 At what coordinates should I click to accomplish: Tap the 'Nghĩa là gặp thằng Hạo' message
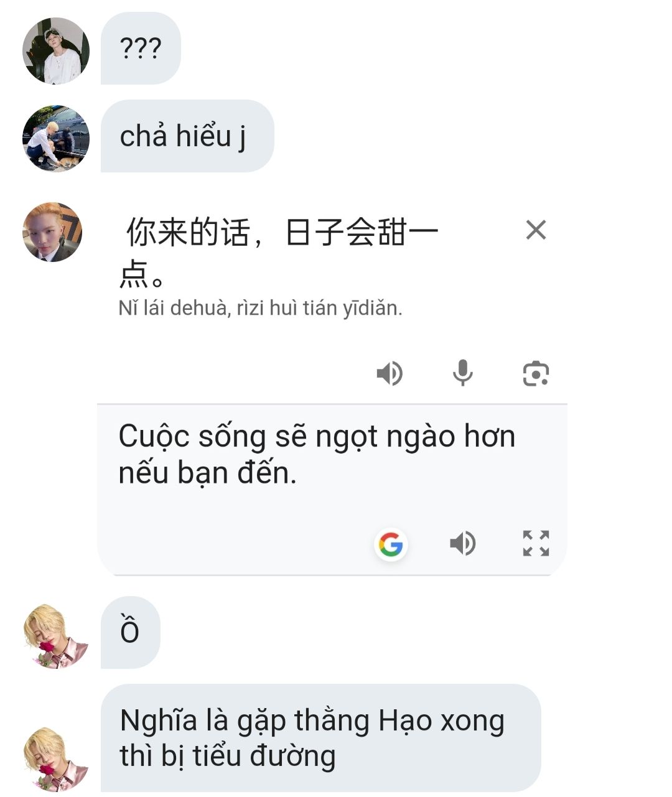[x=320, y=738]
